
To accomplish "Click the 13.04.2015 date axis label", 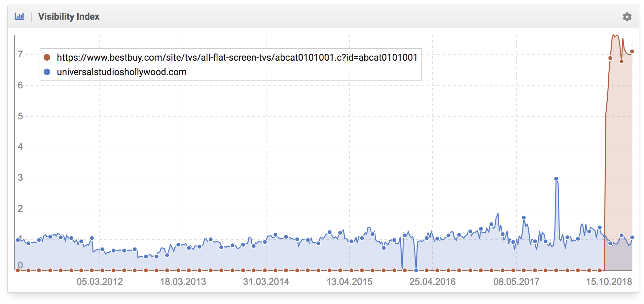I will point(349,282).
